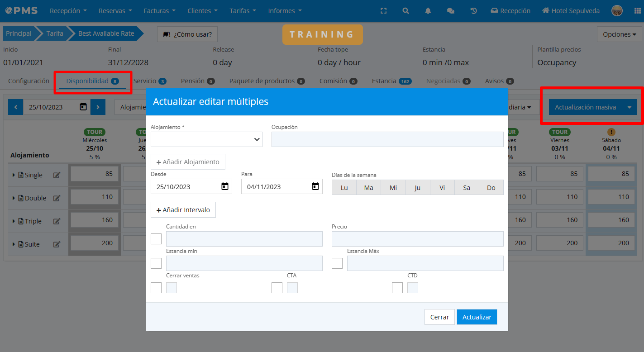The height and width of the screenshot is (352, 644).
Task: Click the history clock icon
Action: click(473, 11)
